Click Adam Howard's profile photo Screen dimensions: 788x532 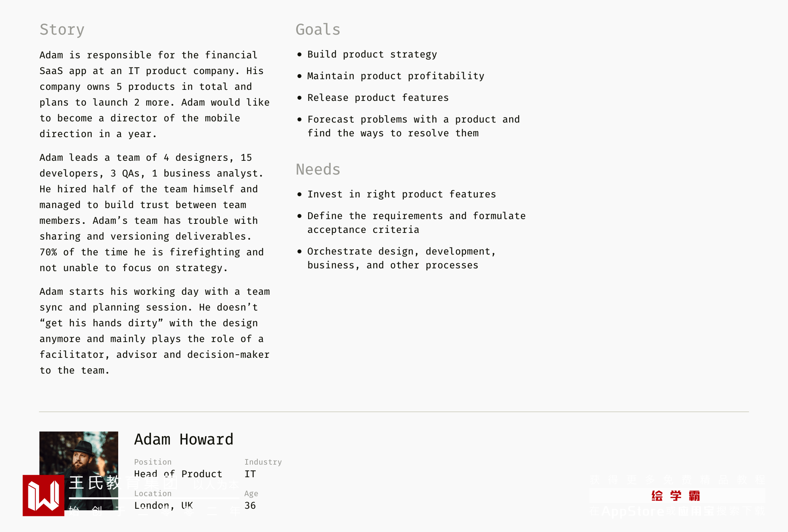(79, 453)
